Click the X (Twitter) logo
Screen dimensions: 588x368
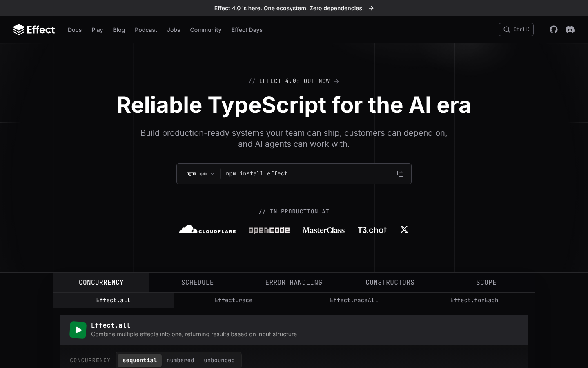point(404,229)
